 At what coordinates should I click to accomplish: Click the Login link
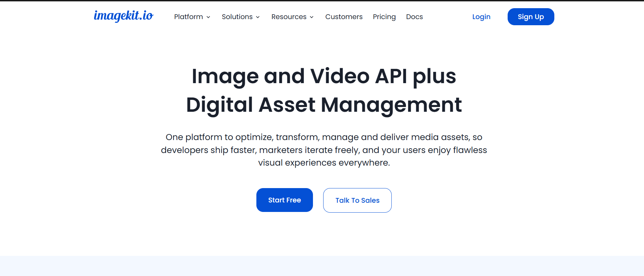tap(481, 17)
